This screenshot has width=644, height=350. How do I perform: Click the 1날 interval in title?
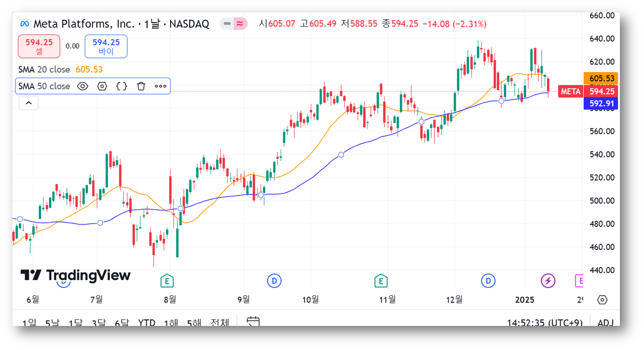(152, 24)
